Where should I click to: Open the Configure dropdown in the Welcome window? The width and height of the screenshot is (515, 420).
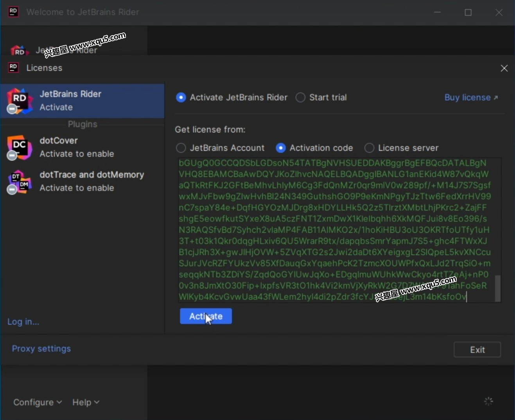[x=38, y=402]
